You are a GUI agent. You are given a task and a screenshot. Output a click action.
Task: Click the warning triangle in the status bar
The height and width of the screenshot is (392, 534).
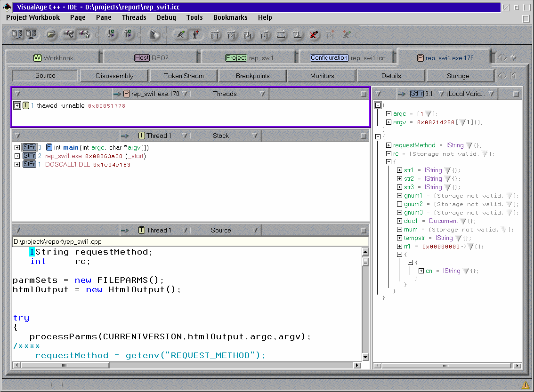point(526,384)
